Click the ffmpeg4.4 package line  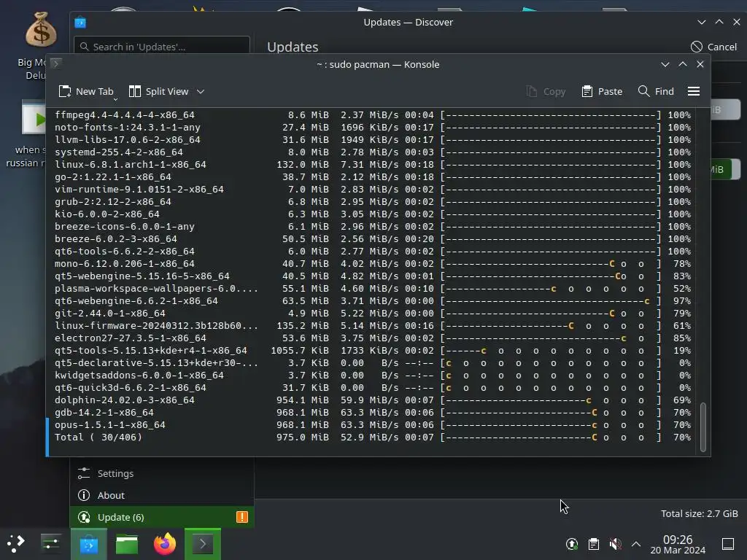point(373,114)
